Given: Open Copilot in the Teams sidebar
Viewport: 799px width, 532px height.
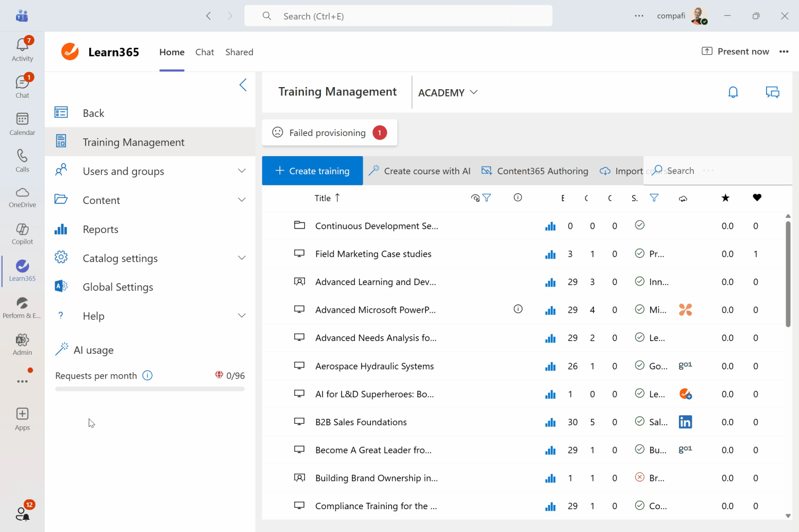Looking at the screenshot, I should click(x=22, y=234).
